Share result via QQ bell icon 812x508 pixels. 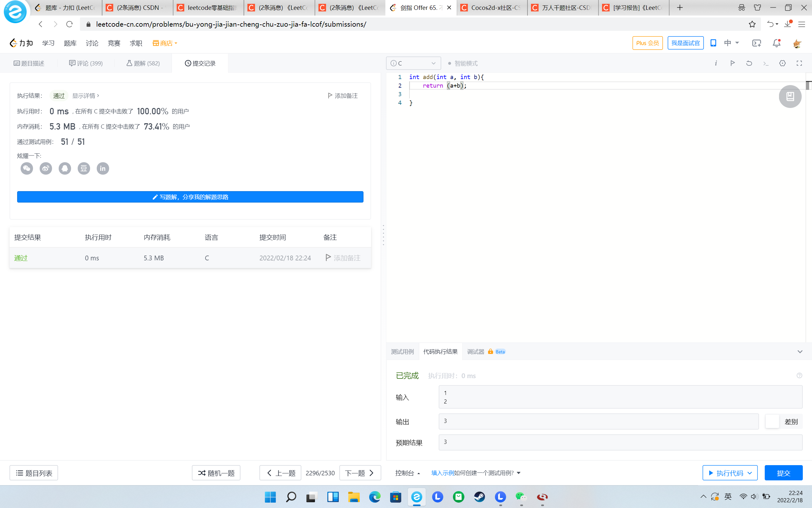coord(65,168)
